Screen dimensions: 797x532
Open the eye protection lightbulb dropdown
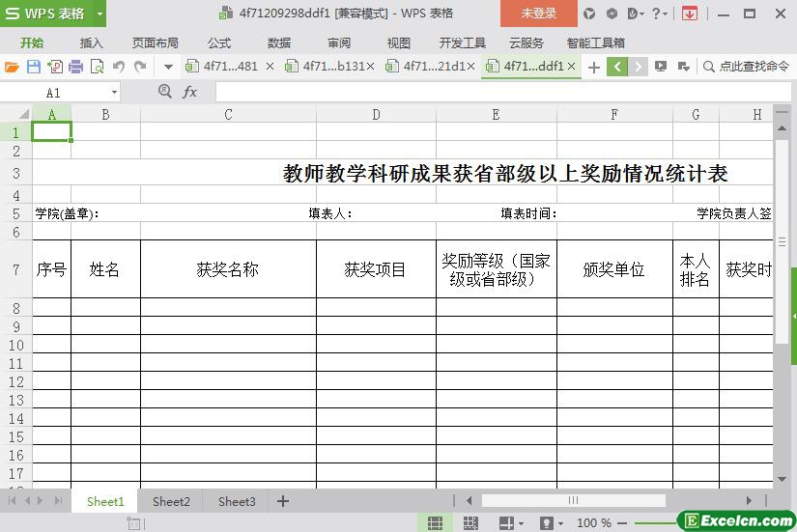point(551,523)
